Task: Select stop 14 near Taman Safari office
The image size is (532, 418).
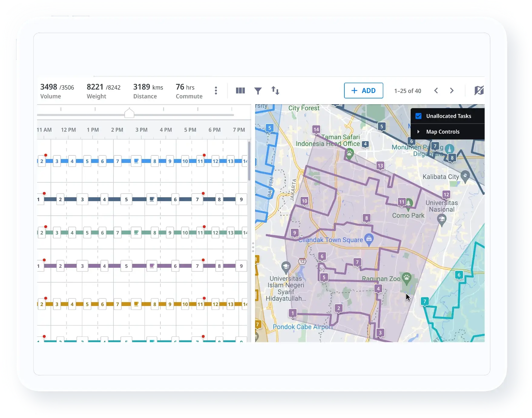Action: tap(316, 129)
